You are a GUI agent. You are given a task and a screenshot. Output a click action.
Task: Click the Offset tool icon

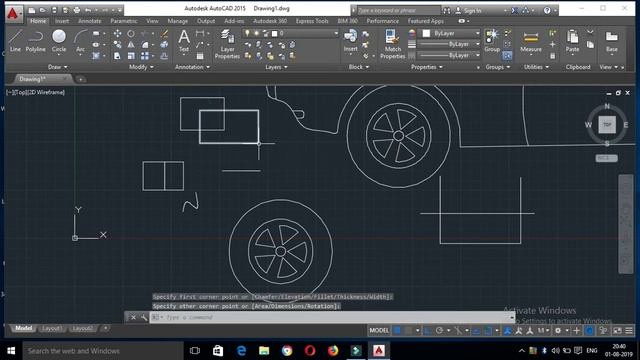tap(164, 56)
